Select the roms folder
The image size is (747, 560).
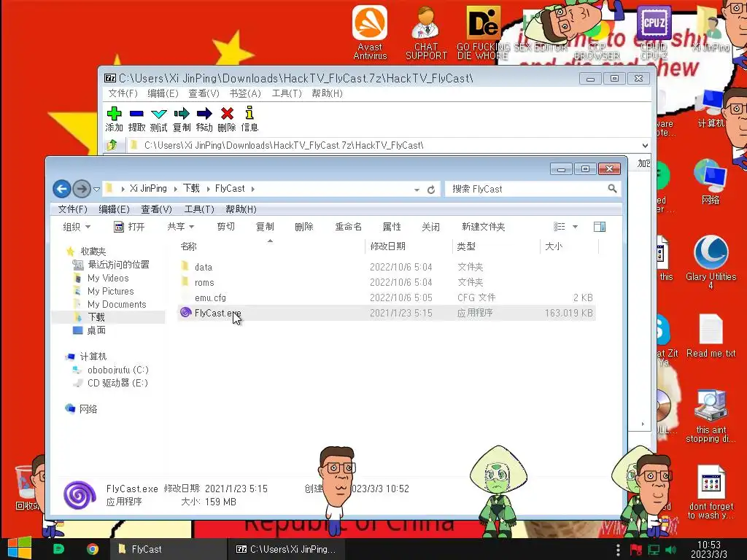[387, 282]
